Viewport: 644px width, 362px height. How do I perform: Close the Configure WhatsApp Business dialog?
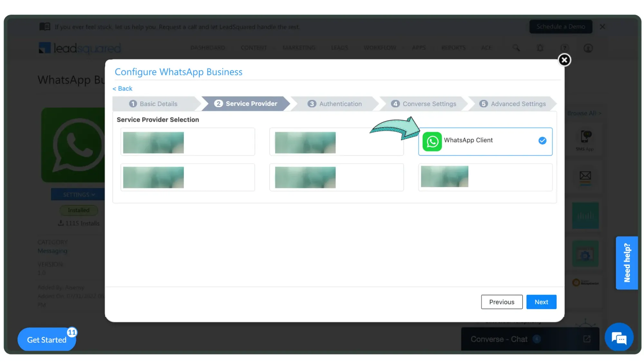click(564, 60)
